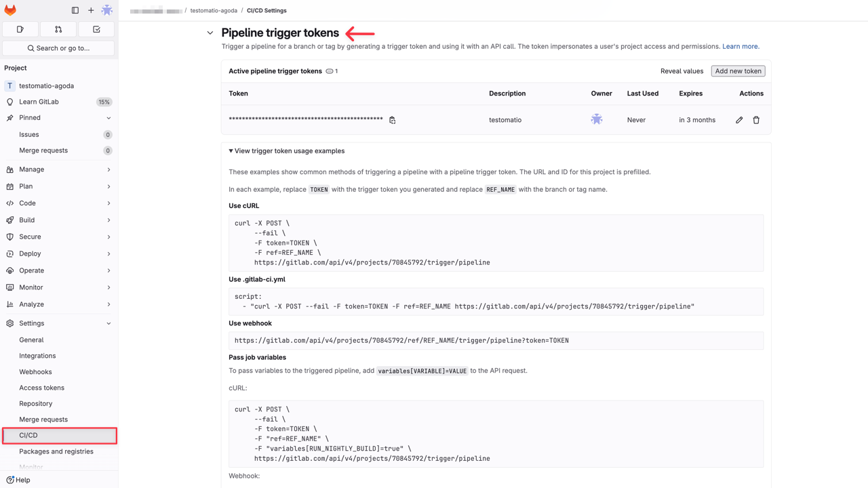The image size is (868, 488).
Task: Toggle the sidebar with the panel icon
Action: pyautogui.click(x=75, y=10)
